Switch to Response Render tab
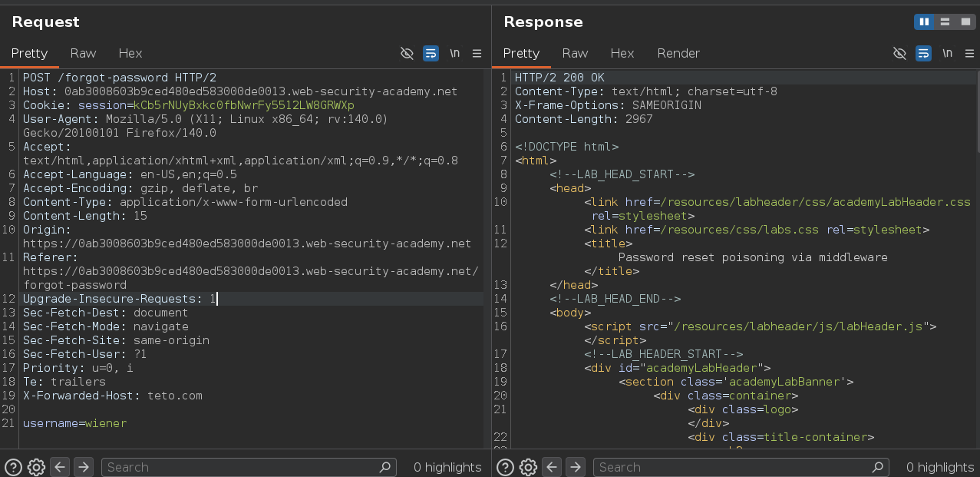This screenshot has height=477, width=980. 678,53
